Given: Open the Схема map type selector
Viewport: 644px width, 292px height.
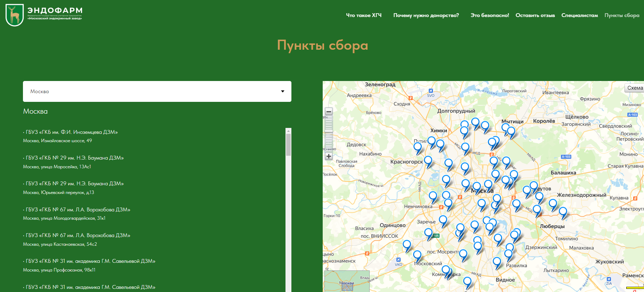Looking at the screenshot, I should coord(635,88).
